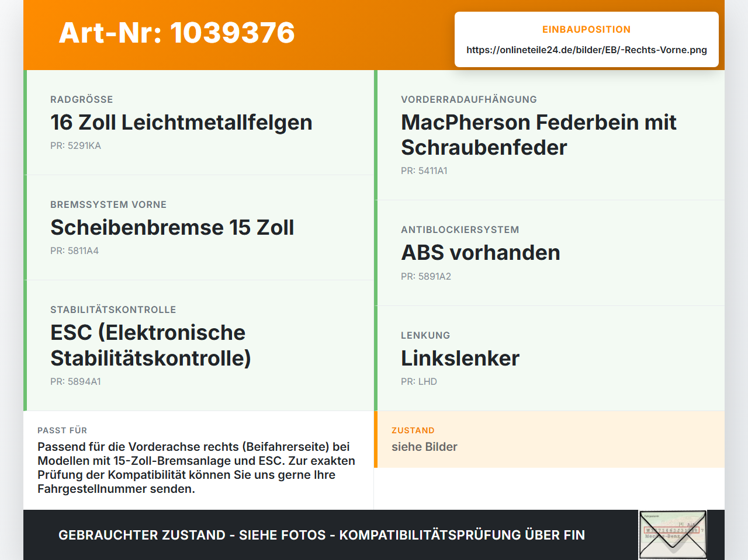
Task: Click PR code 5411A1
Action: click(x=424, y=171)
